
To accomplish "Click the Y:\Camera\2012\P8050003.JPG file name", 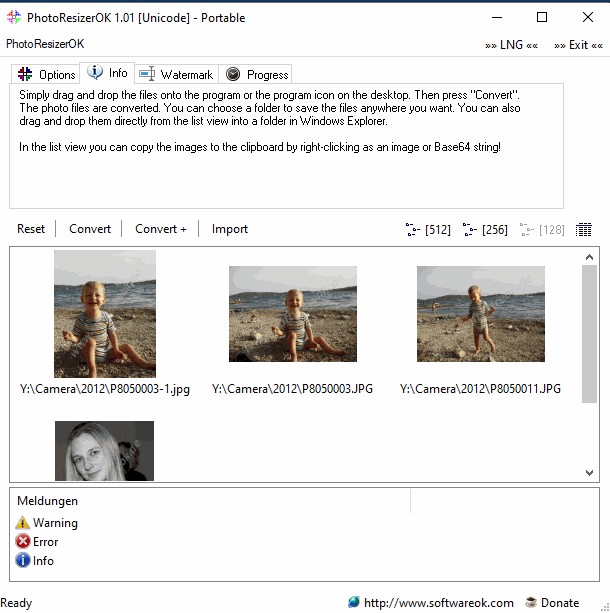I will click(x=292, y=389).
